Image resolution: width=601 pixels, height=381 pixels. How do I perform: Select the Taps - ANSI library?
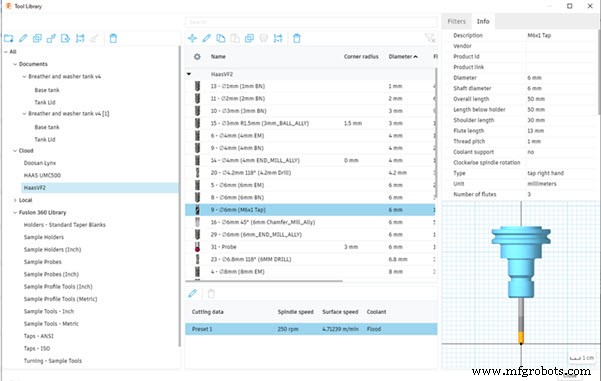click(39, 336)
